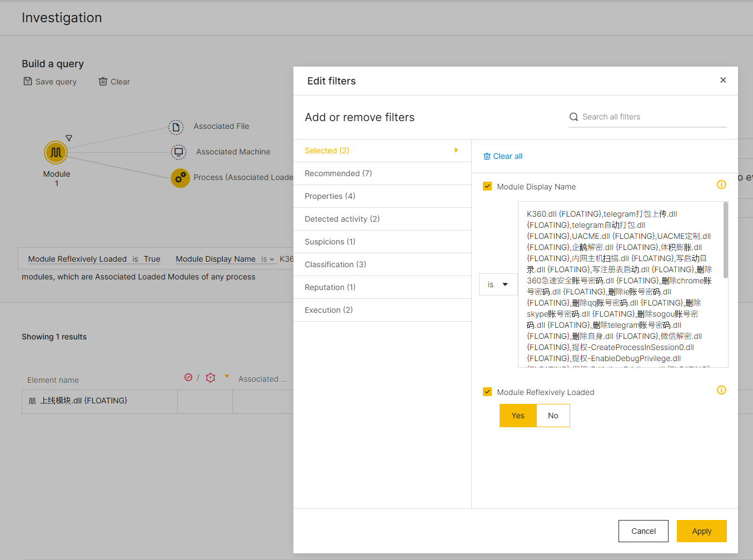
Task: Click the 'True' value in summary bar
Action: 152,259
